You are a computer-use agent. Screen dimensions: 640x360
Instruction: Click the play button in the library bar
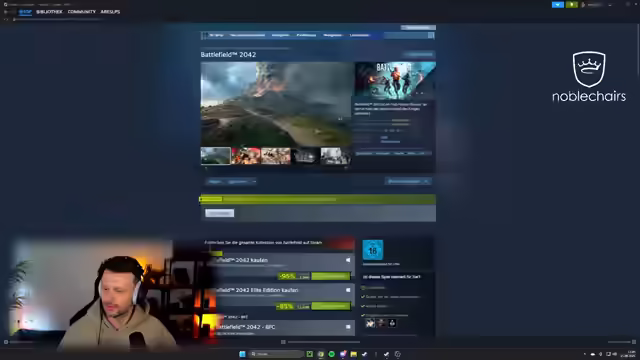click(x=220, y=213)
